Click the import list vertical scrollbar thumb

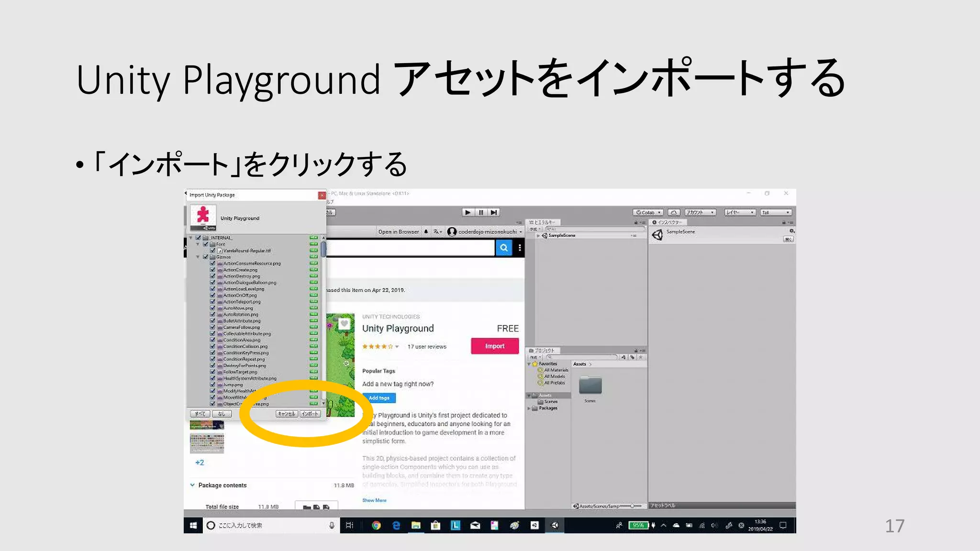(323, 249)
